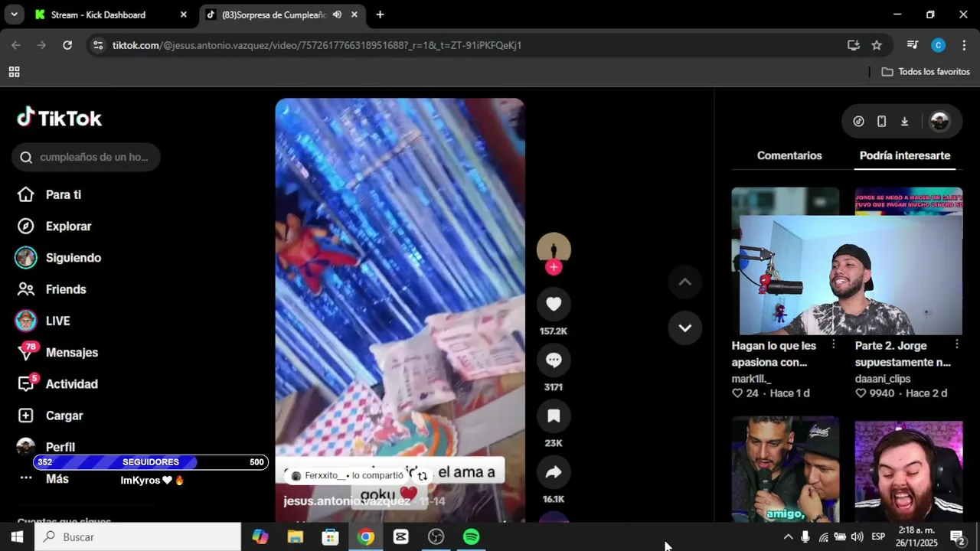The height and width of the screenshot is (551, 980).
Task: Follow creator with red plus button
Action: point(554,267)
